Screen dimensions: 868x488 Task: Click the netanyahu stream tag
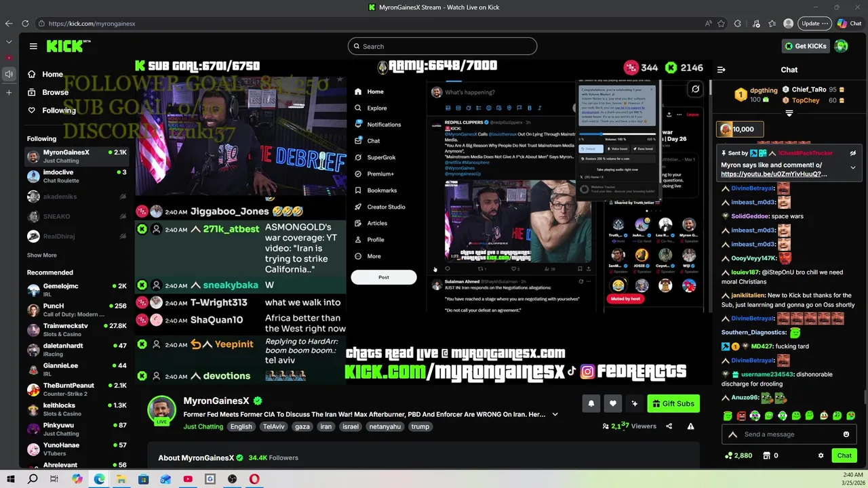(385, 426)
